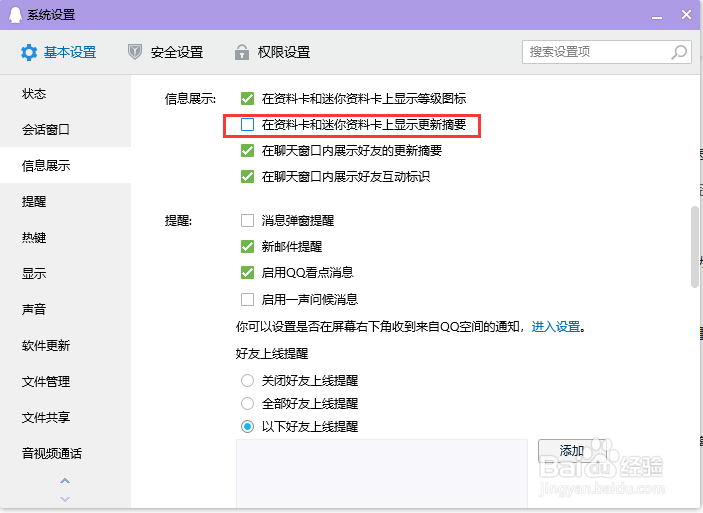Click the search magnifier icon
Image resolution: width=703 pixels, height=513 pixels.
point(679,52)
